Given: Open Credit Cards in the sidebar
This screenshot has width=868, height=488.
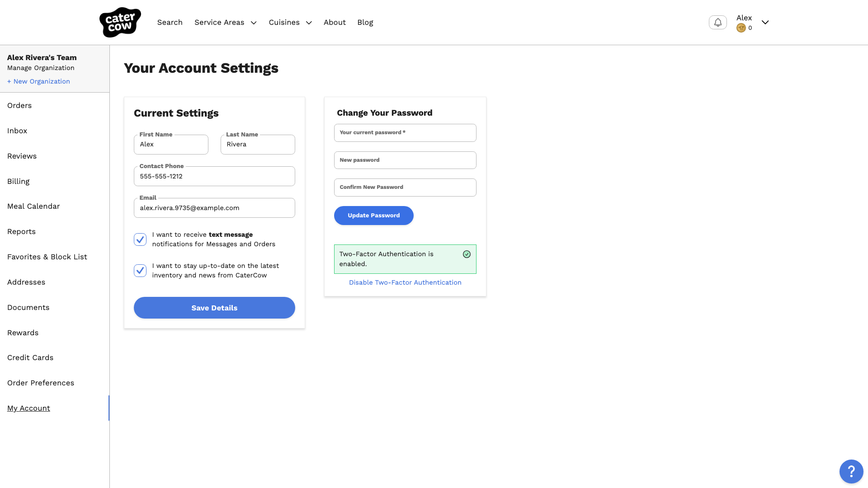Looking at the screenshot, I should [x=30, y=357].
